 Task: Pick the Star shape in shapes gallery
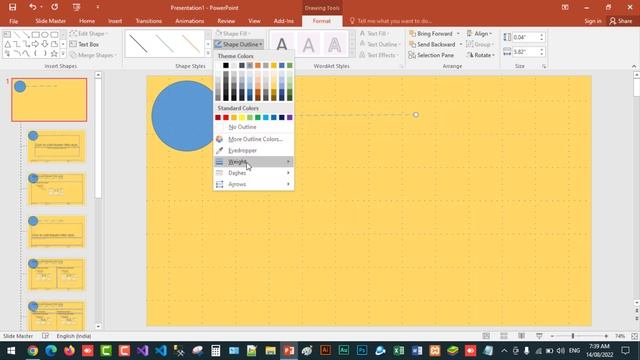click(54, 53)
